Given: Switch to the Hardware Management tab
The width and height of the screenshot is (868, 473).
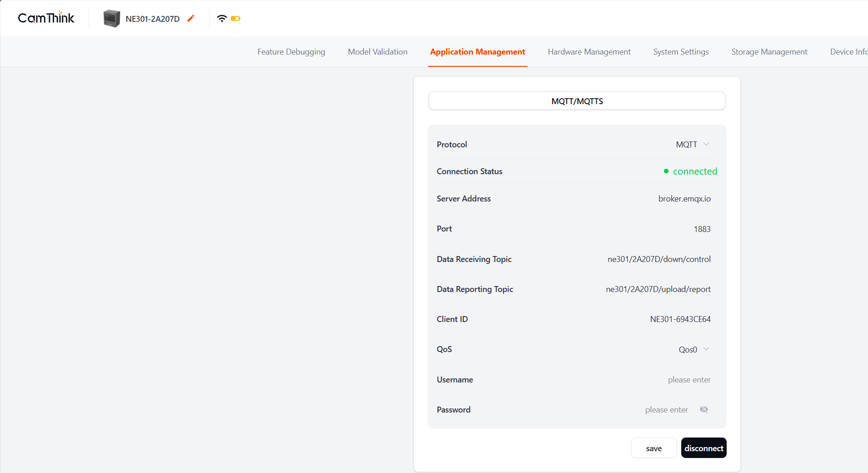Looking at the screenshot, I should click(589, 51).
